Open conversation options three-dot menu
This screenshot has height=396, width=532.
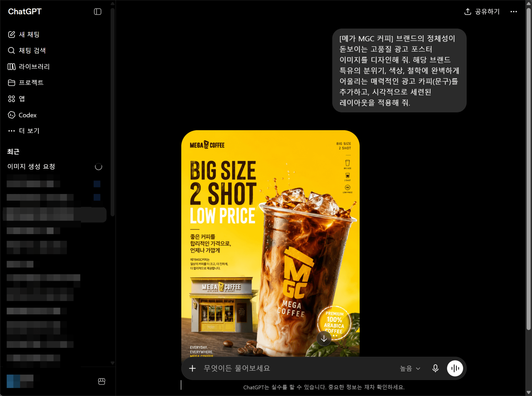(514, 12)
